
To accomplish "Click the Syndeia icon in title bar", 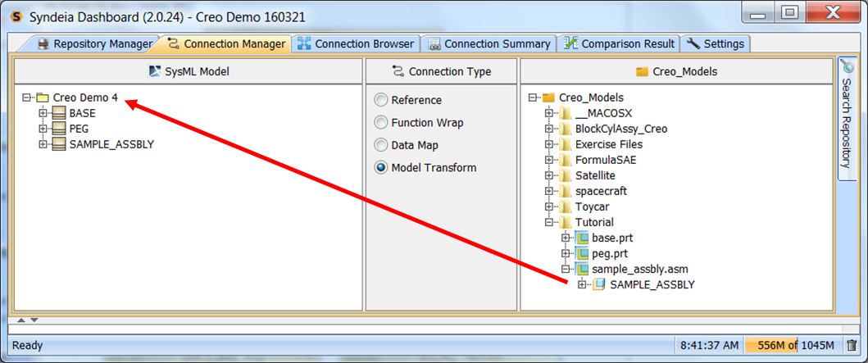I will (x=16, y=16).
